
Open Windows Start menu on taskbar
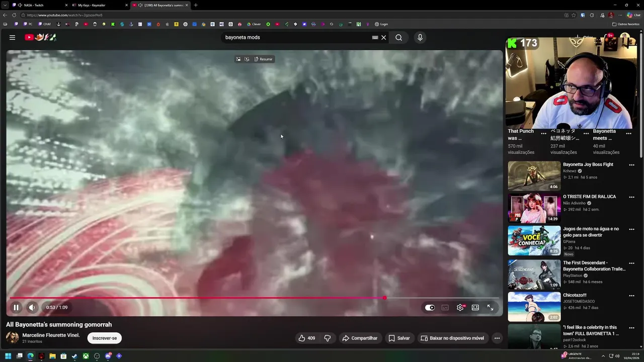tap(8, 356)
